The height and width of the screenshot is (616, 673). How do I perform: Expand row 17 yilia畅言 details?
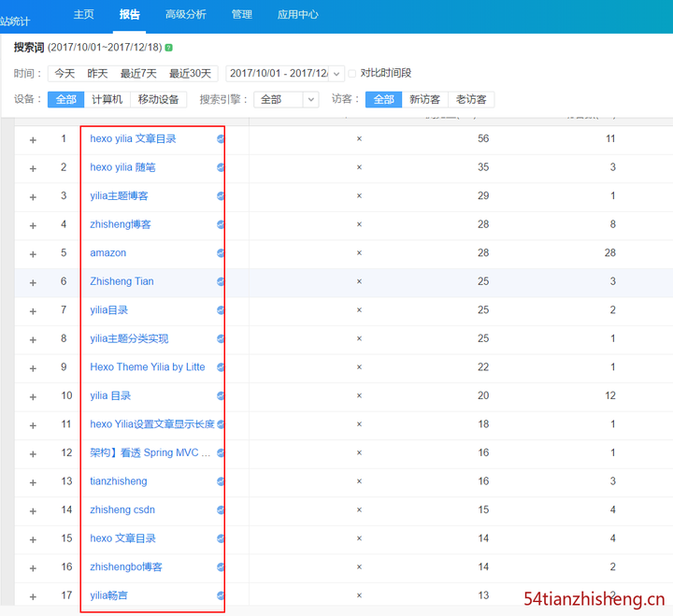[33, 596]
